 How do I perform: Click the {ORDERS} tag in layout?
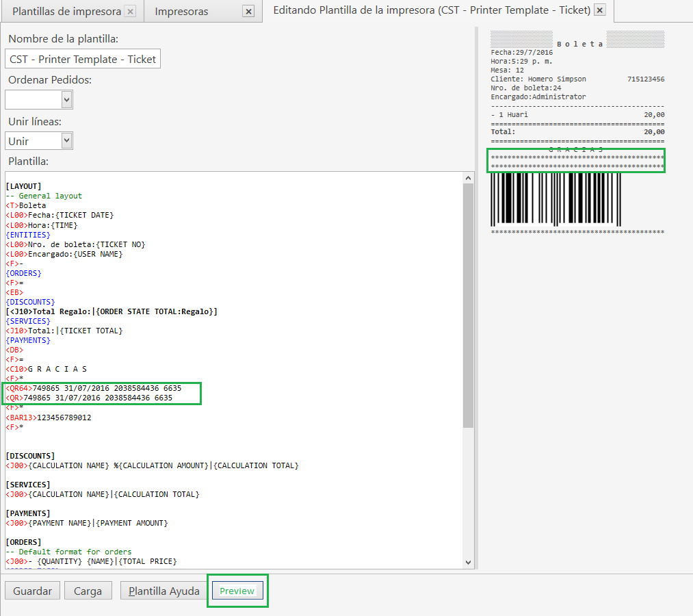click(x=23, y=273)
